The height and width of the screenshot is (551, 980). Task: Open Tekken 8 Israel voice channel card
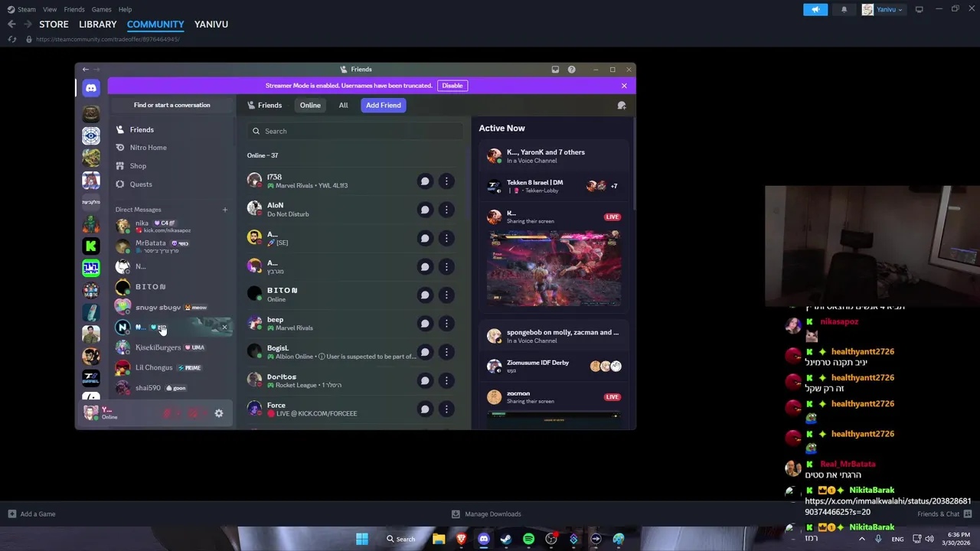pyautogui.click(x=554, y=186)
